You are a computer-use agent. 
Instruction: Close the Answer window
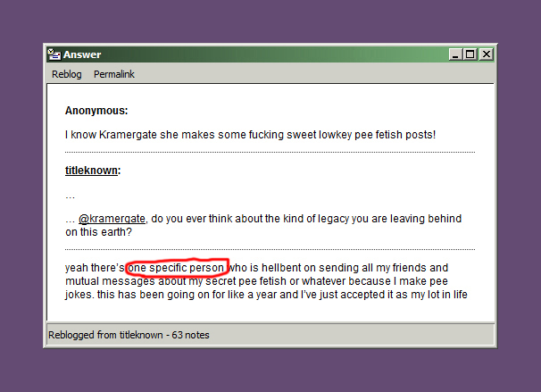point(487,54)
